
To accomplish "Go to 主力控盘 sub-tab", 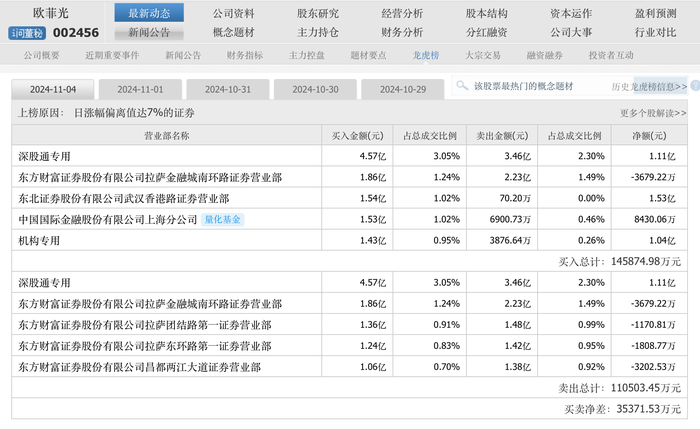I will (x=306, y=55).
